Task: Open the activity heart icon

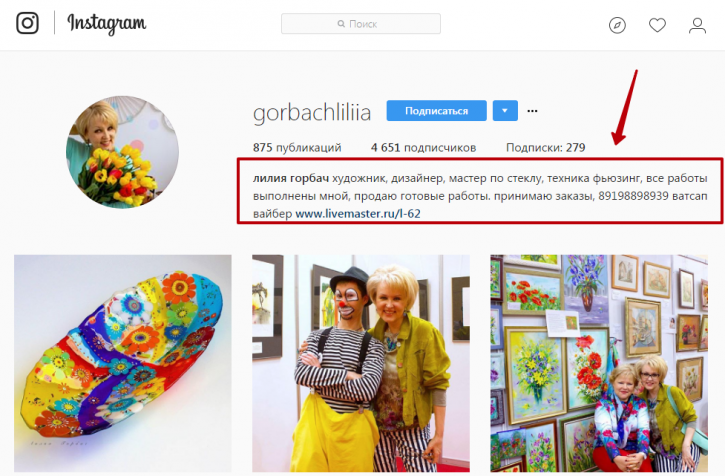Action: [x=657, y=25]
